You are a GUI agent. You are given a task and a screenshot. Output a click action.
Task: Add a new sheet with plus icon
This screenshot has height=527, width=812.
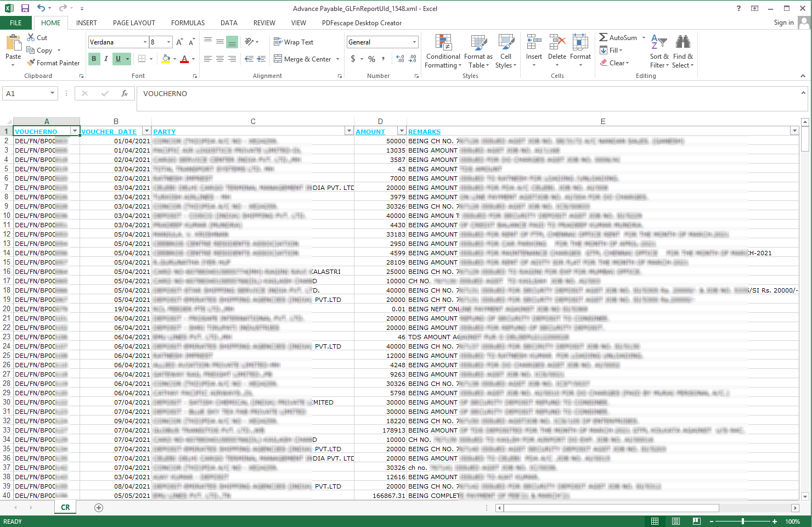(x=99, y=508)
